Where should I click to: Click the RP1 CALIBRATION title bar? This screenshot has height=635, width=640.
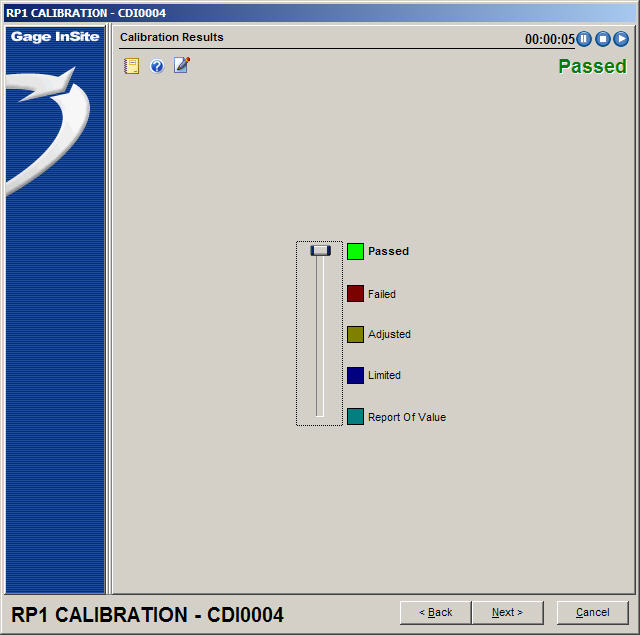tap(320, 13)
